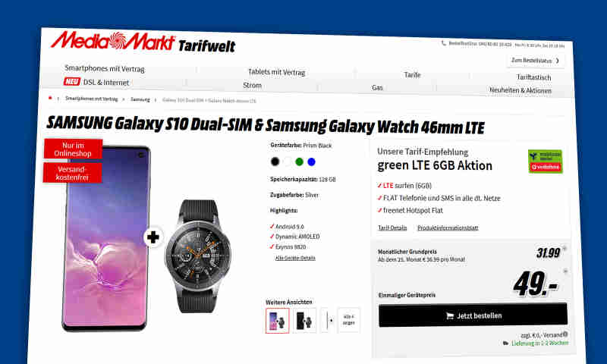Click the info icon beside 31.99 price
This screenshot has height=364, width=607.
coord(565,248)
